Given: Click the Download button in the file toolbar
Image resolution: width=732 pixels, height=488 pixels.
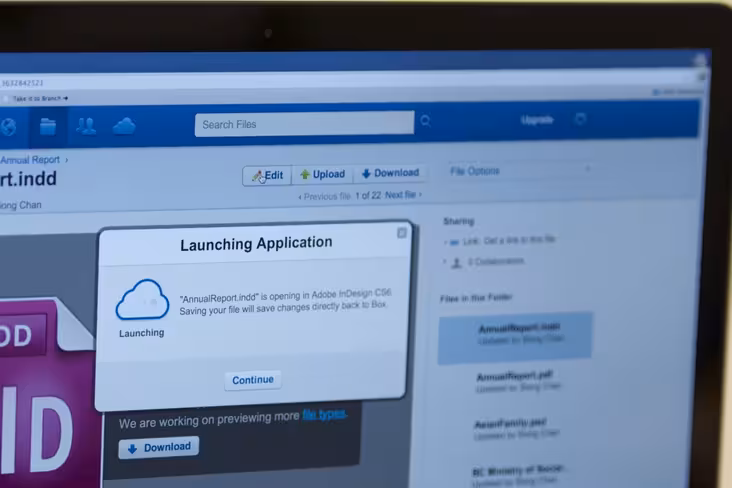Looking at the screenshot, I should [390, 173].
